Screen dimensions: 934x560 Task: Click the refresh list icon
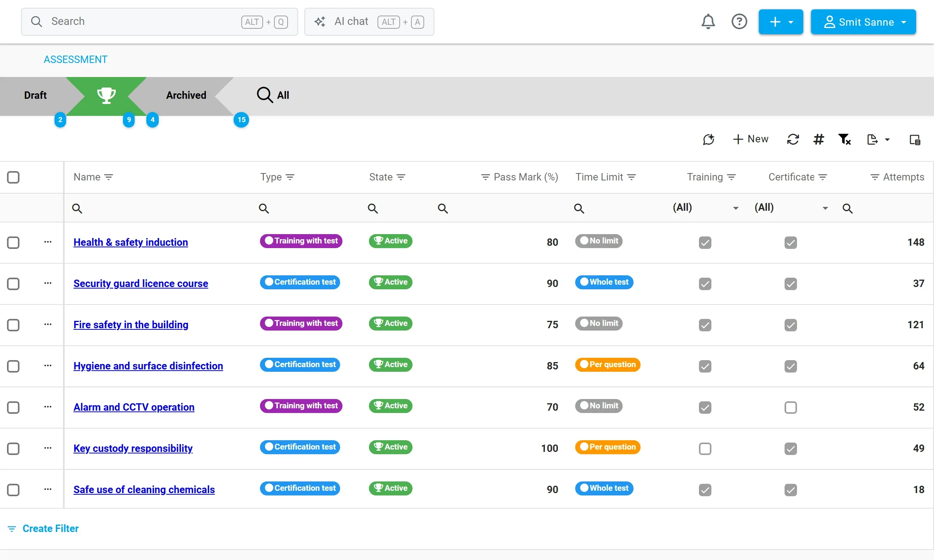[793, 139]
